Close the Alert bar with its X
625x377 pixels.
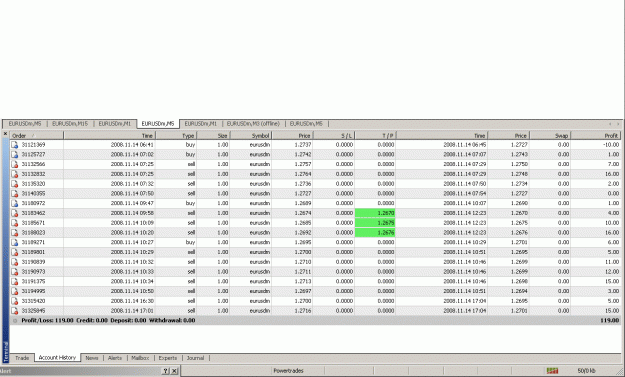point(174,371)
